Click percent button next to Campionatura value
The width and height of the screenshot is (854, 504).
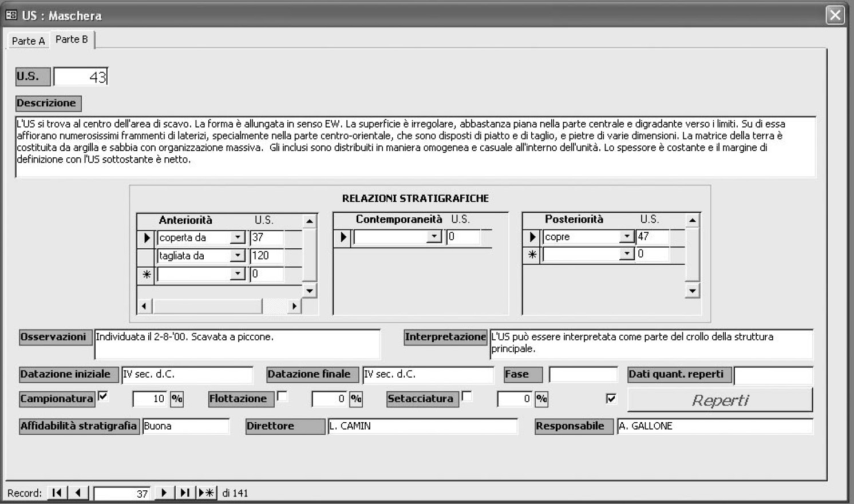click(x=177, y=399)
